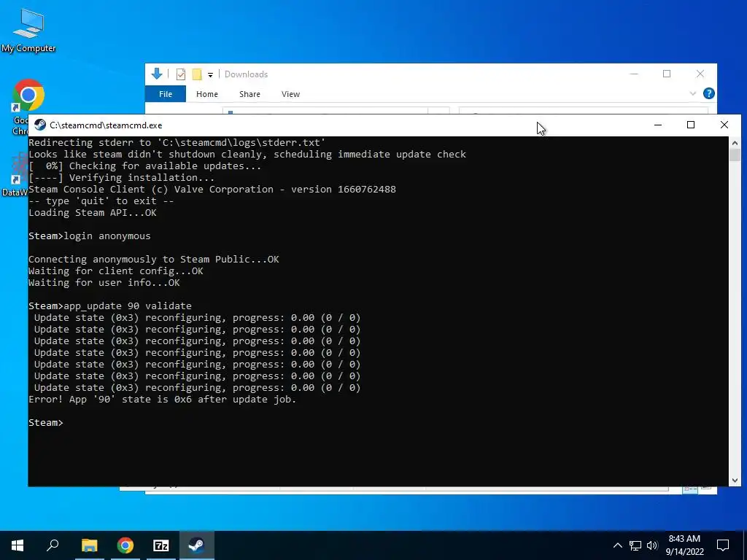Open the My Computer desktop icon
747x560 pixels.
(28, 31)
